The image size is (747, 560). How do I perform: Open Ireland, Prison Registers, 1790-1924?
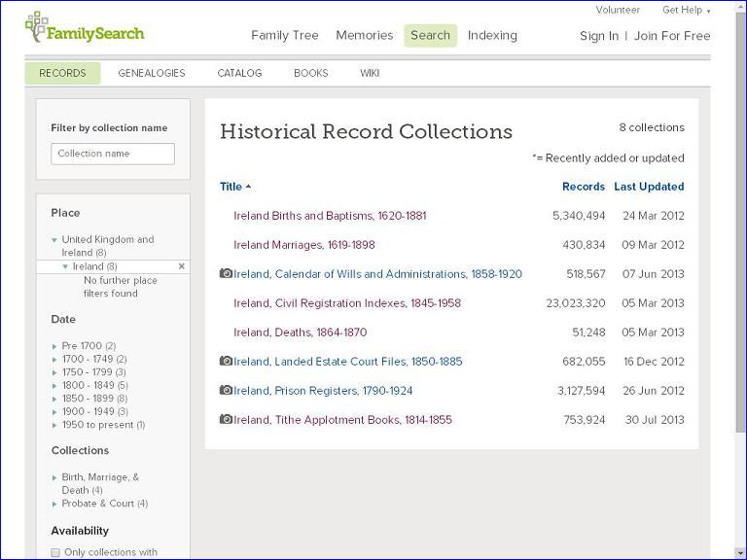(x=323, y=391)
